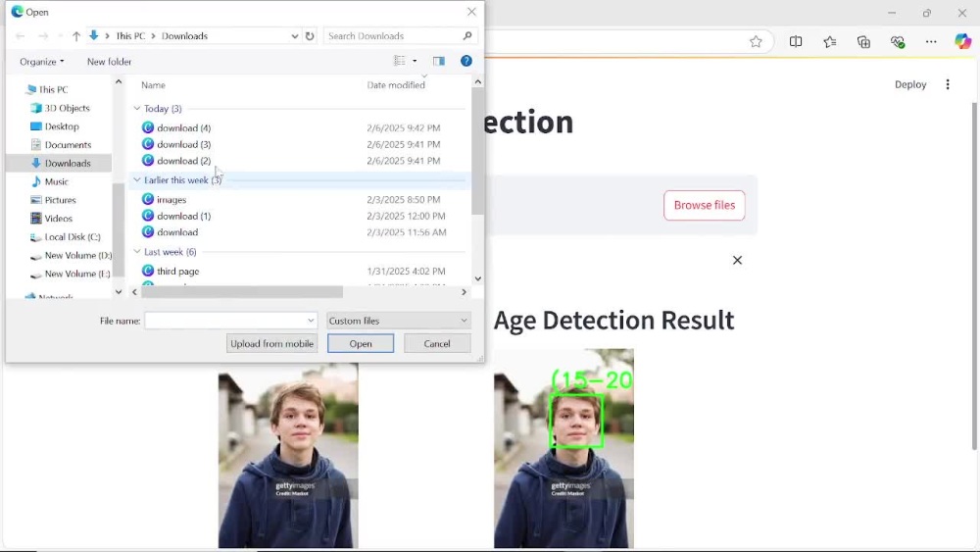Screen dimensions: 980x552
Task: Click the Deploy button
Action: pos(910,84)
